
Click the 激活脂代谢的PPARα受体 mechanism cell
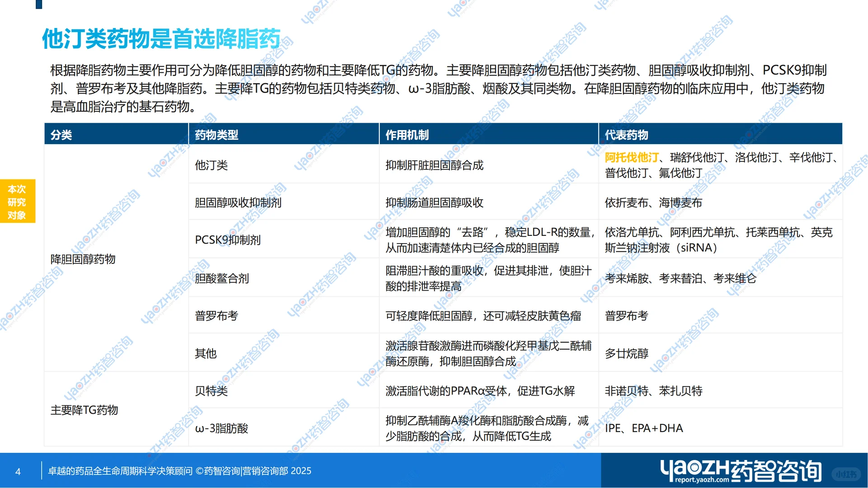489,391
